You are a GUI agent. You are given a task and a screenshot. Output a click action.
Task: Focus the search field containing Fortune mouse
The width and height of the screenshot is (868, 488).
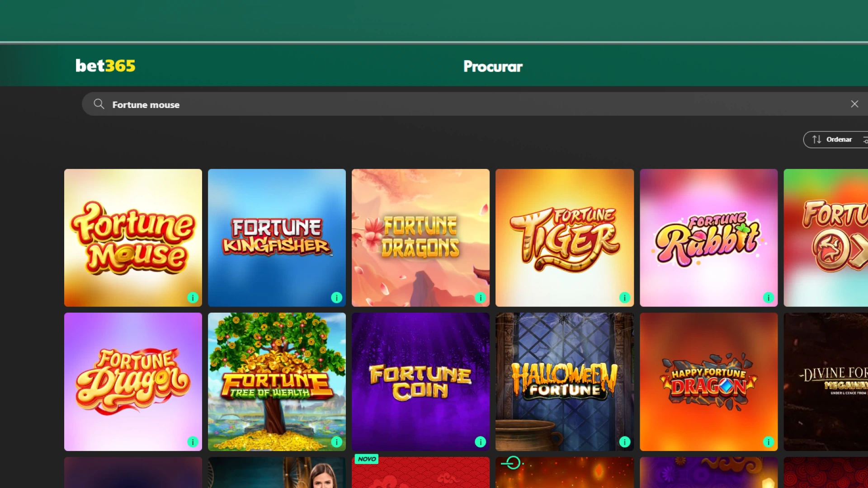pyautogui.click(x=475, y=104)
